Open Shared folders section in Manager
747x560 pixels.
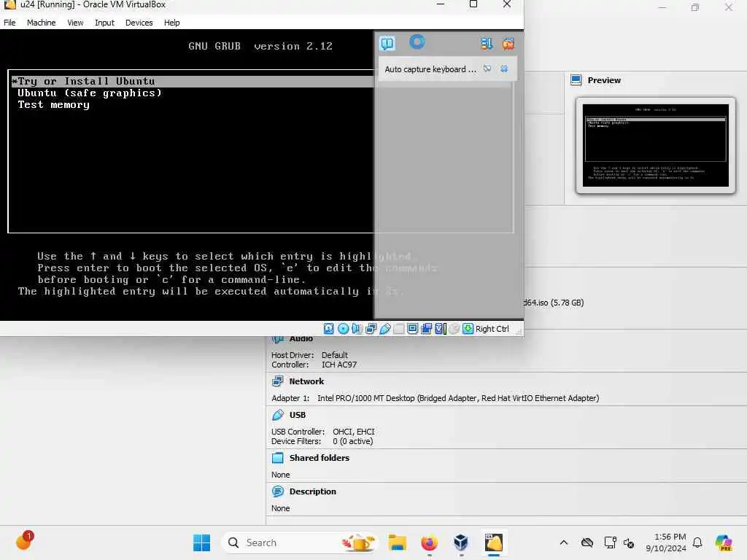tap(320, 458)
